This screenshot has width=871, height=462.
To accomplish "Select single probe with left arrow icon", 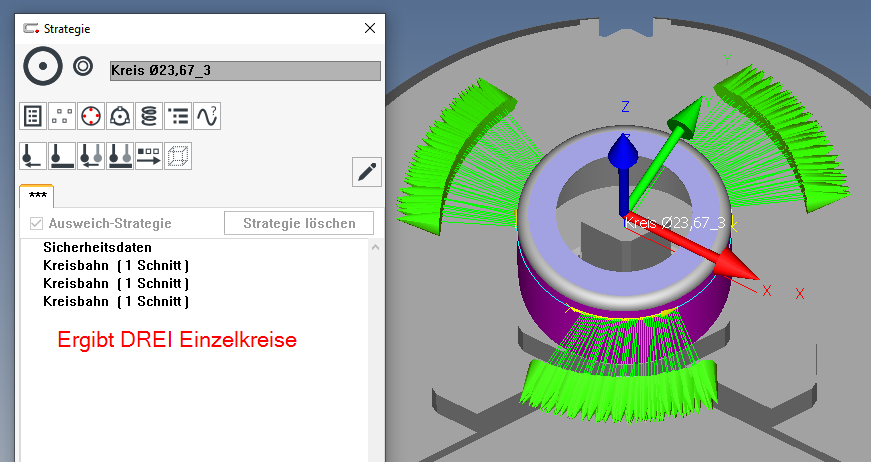I will tap(32, 156).
